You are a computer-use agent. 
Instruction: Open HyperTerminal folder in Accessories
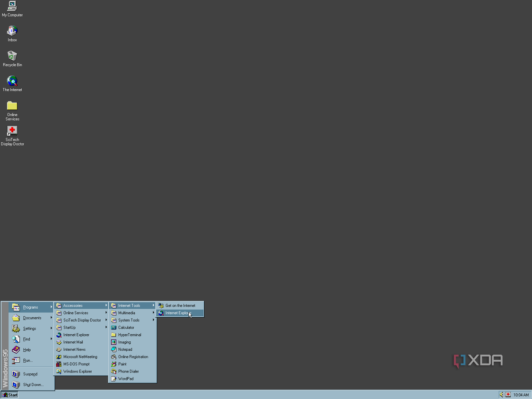tap(133, 335)
